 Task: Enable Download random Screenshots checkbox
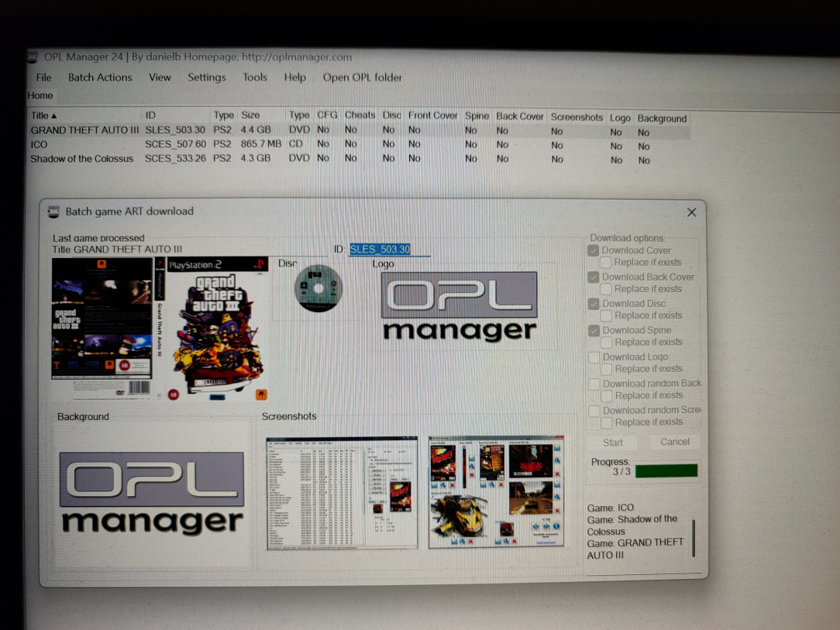(x=594, y=411)
